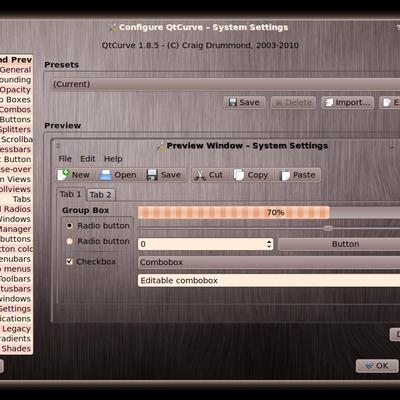
Task: Select Combos in the settings list
Action: click(16, 109)
